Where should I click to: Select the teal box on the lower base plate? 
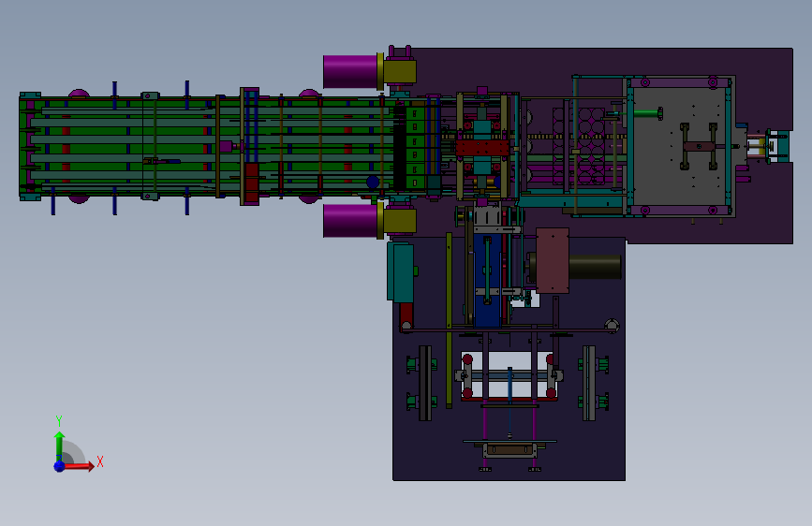tap(400, 271)
